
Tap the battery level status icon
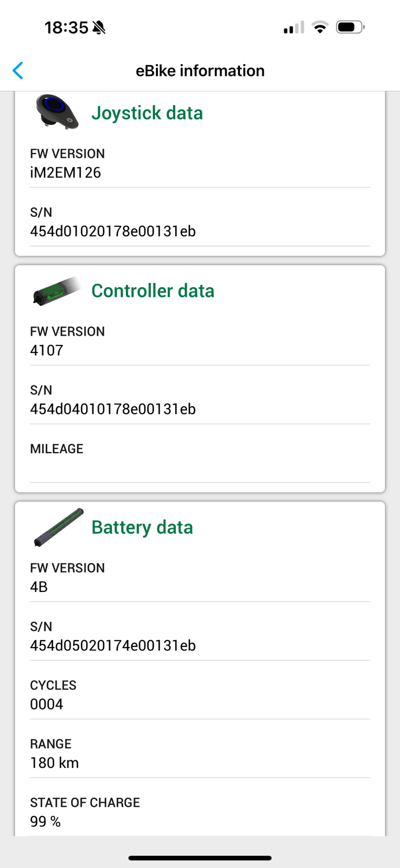(350, 27)
